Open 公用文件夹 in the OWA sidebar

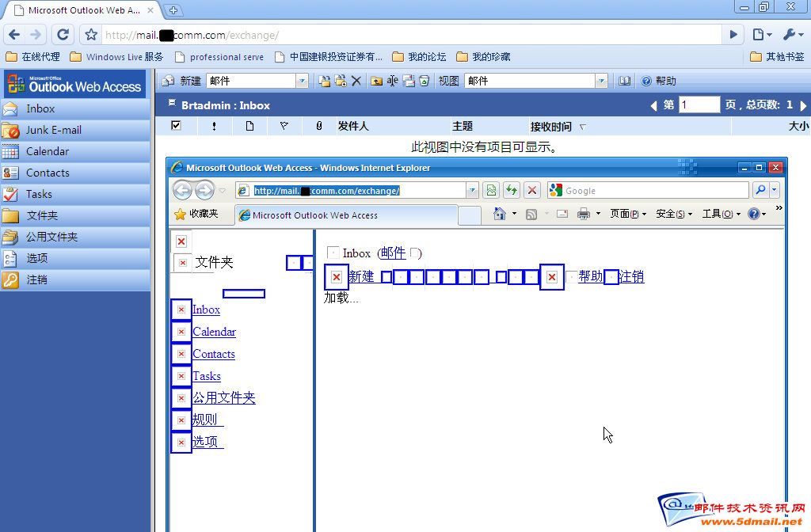click(75, 237)
